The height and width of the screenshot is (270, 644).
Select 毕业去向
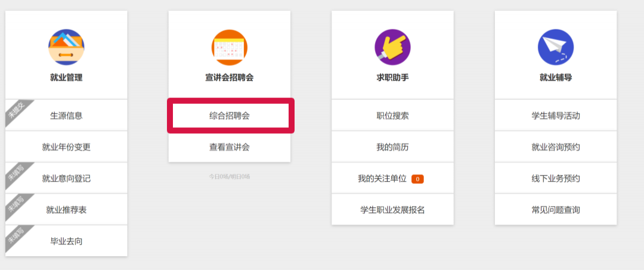[x=66, y=241]
